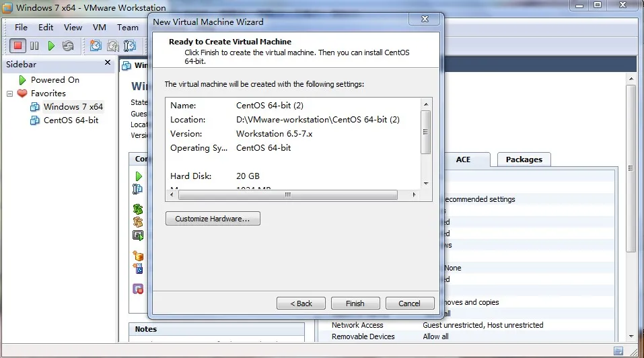Open the Team menu
644x358 pixels.
(x=128, y=28)
